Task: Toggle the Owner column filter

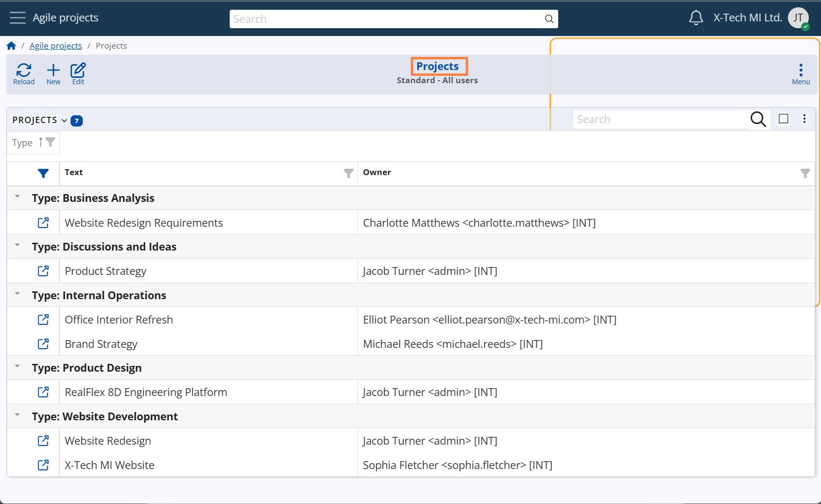Action: [x=805, y=173]
